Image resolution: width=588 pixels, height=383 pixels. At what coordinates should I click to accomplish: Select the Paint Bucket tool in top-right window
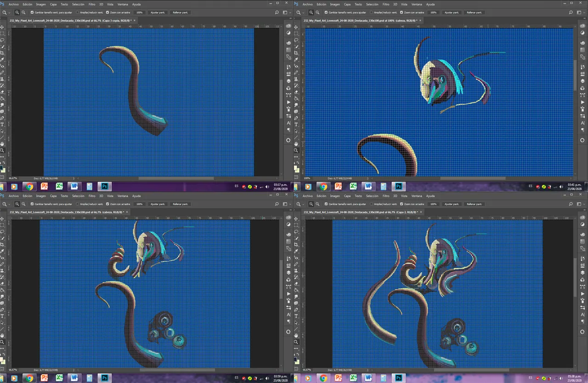click(x=296, y=98)
